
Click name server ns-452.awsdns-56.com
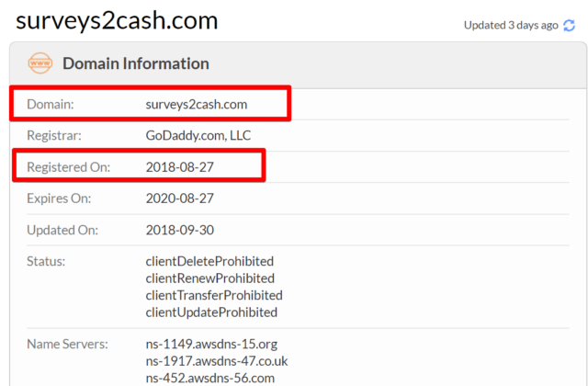210,378
